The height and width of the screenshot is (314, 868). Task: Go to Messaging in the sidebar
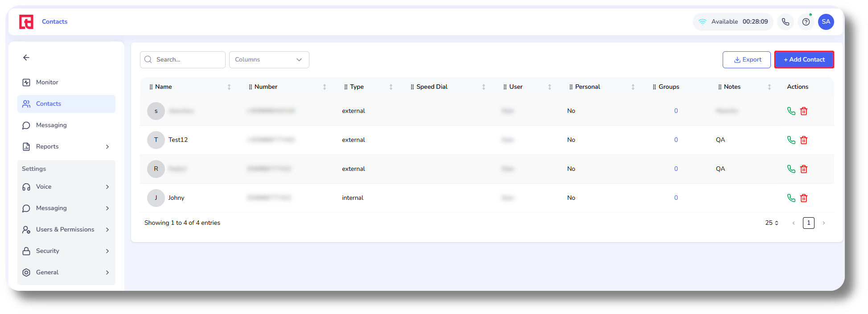point(51,125)
